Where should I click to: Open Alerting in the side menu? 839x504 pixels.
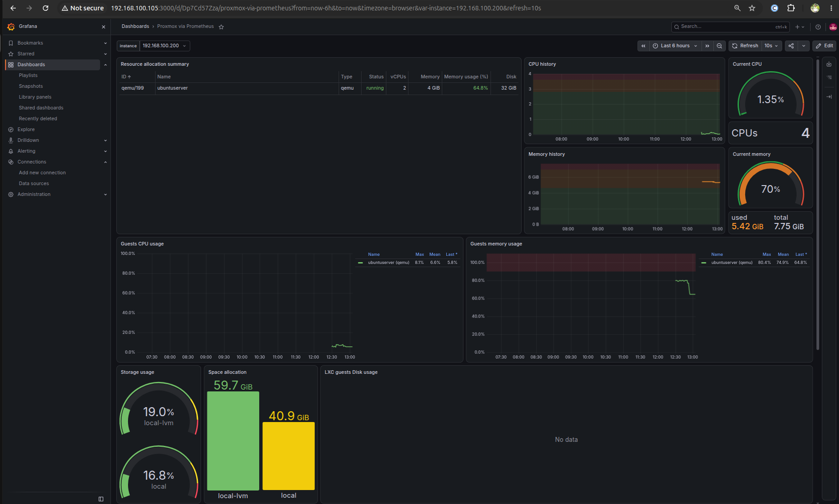pyautogui.click(x=26, y=151)
